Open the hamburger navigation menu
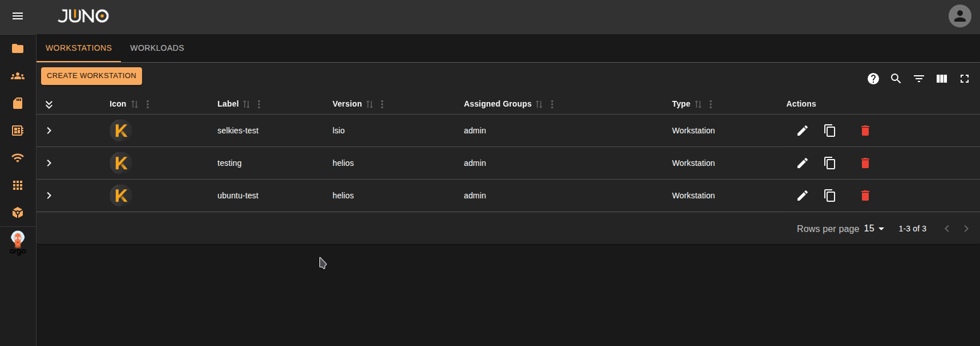This screenshot has height=346, width=980. [18, 16]
